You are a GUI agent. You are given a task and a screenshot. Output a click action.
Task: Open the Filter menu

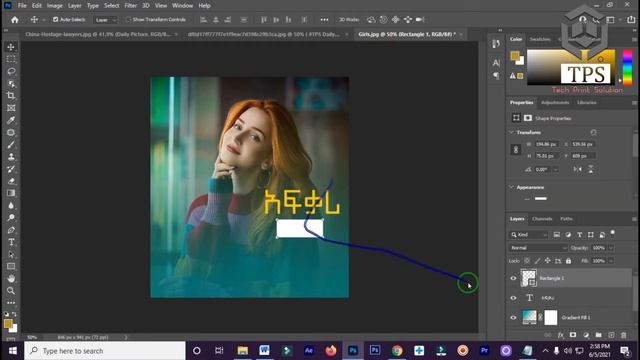point(131,6)
